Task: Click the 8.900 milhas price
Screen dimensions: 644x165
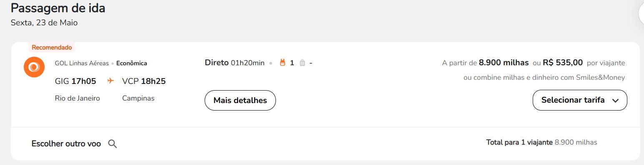Action: [504, 63]
